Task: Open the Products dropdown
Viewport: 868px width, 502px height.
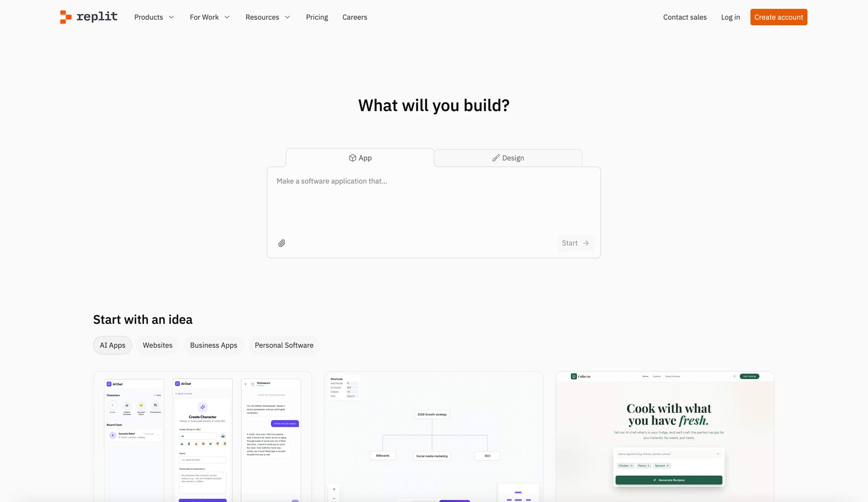Action: tap(154, 17)
